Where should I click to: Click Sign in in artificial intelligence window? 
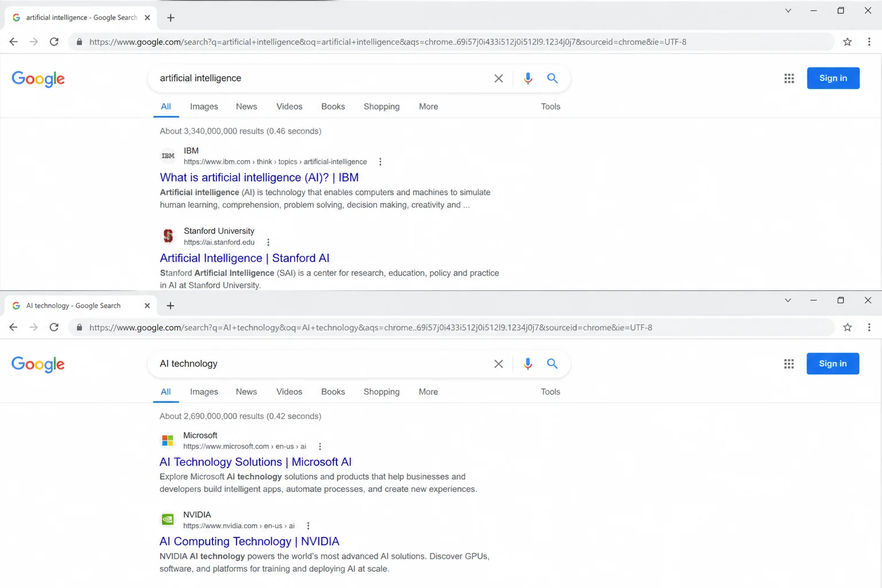point(833,78)
